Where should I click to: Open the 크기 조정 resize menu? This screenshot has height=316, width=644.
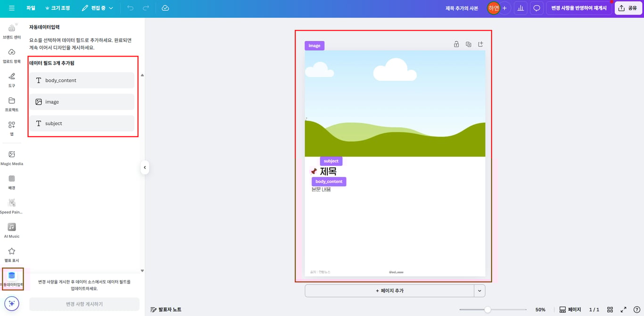[58, 8]
